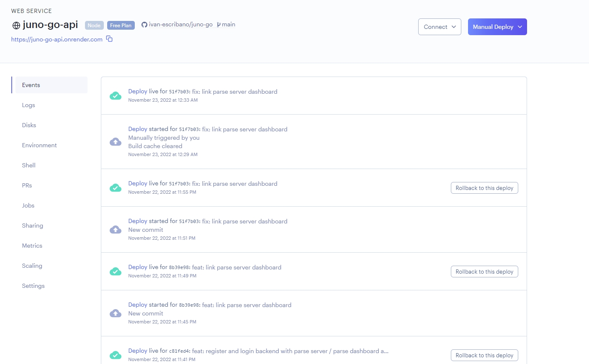Click the green cloud icon for the 11:49 PM deploy
589x364 pixels.
tap(116, 272)
